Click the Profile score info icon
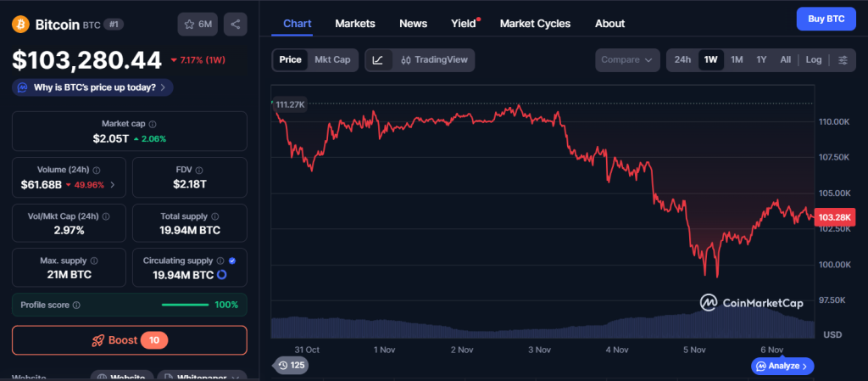The width and height of the screenshot is (868, 381). 76,305
